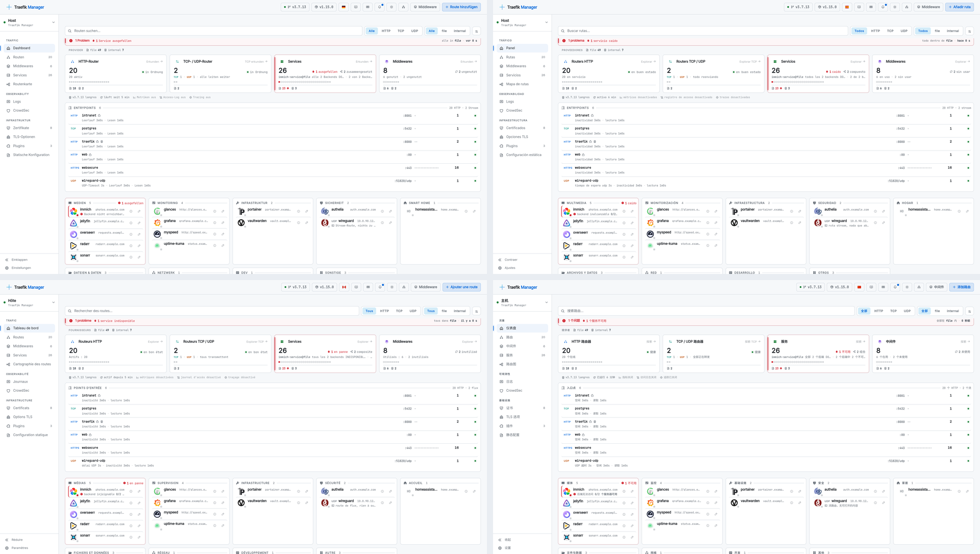Click the radarr app icon under MULTIMEDIA
This screenshot has height=554, width=980.
(567, 245)
